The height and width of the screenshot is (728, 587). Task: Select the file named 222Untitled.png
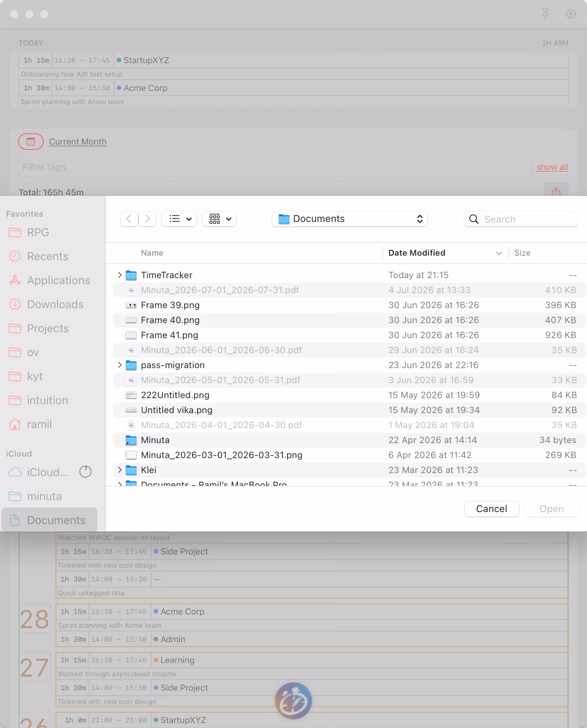pos(175,395)
